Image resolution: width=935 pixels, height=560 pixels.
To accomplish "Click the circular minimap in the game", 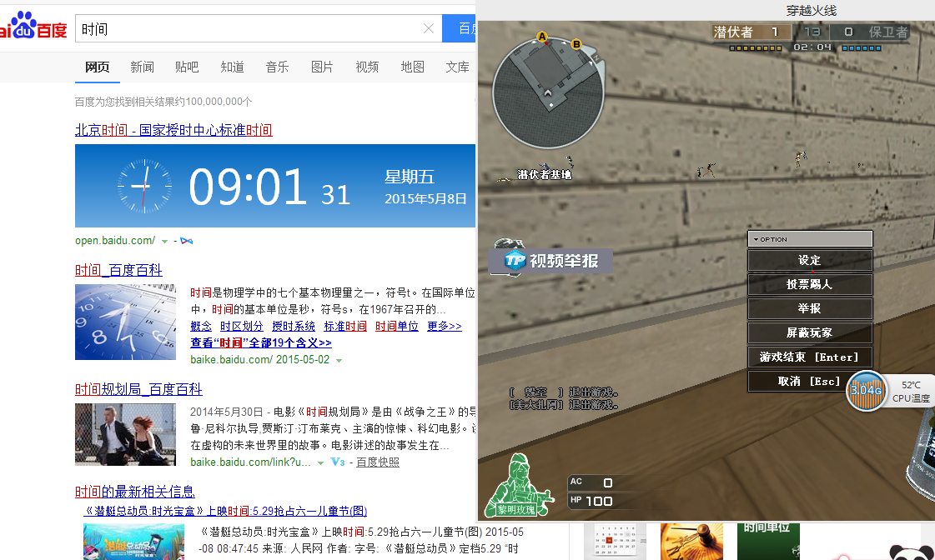I will (x=548, y=92).
